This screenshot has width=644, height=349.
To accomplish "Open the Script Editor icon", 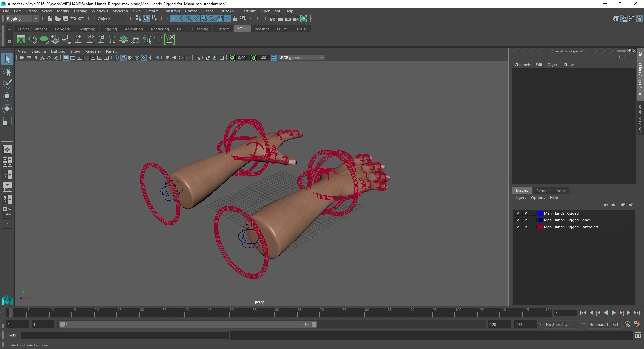I will point(638,335).
